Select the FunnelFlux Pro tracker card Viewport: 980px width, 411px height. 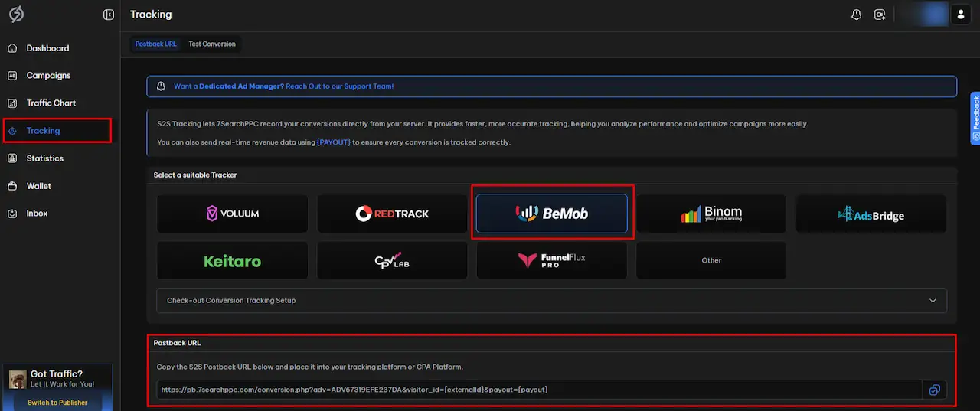click(552, 261)
